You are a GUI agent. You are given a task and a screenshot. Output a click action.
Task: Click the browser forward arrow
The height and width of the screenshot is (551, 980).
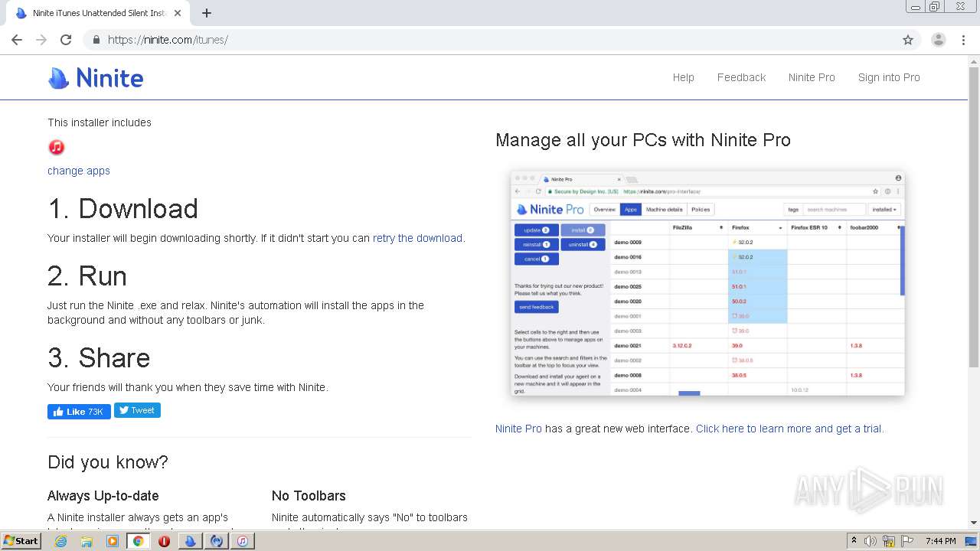[41, 40]
